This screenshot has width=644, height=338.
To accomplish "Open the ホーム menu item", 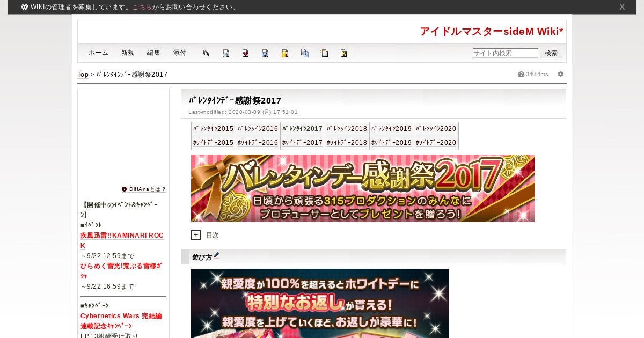I will [99, 53].
